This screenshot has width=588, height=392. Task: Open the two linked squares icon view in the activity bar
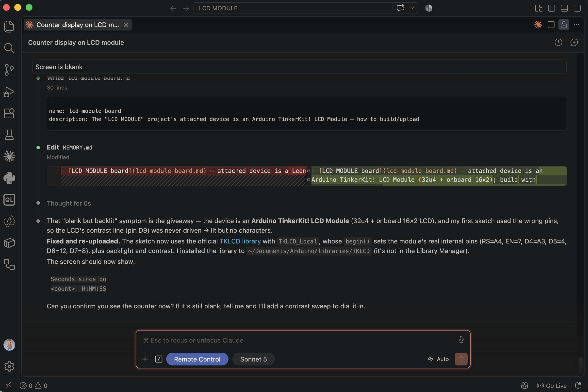point(9,265)
